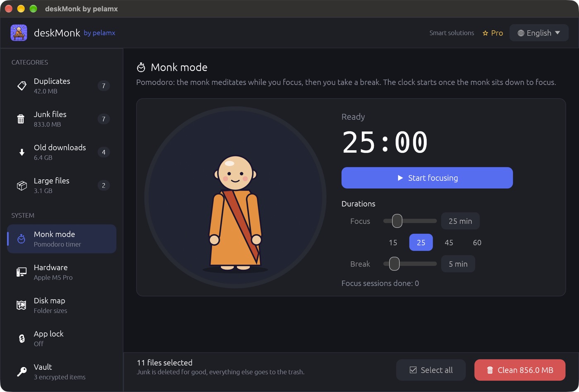Screen dimensions: 579x392
Task: Select the 15 minute focus preset
Action: coord(393,242)
